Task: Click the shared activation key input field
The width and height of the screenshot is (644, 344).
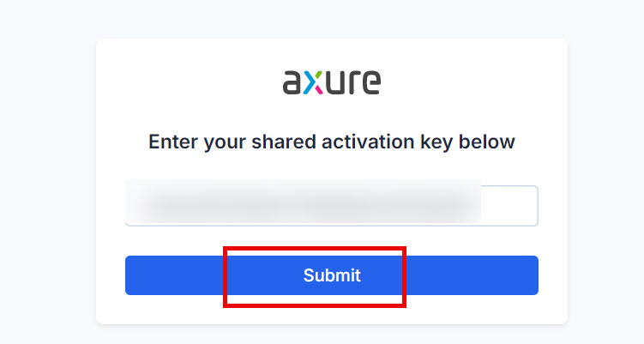Action: [x=331, y=206]
